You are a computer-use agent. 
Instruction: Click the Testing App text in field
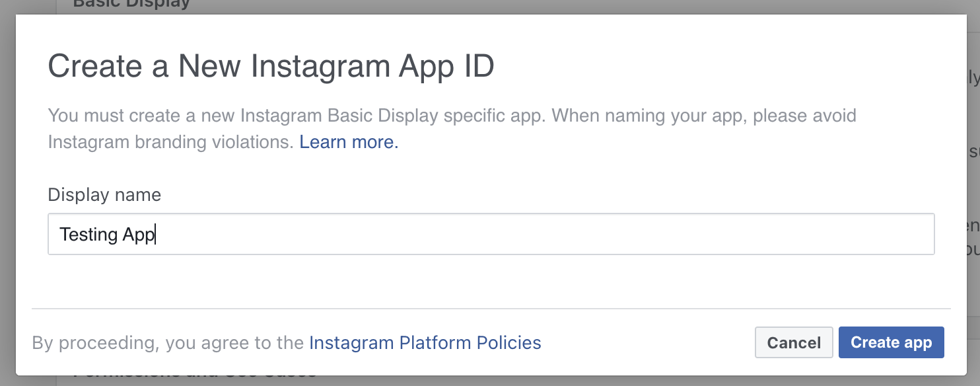107,235
